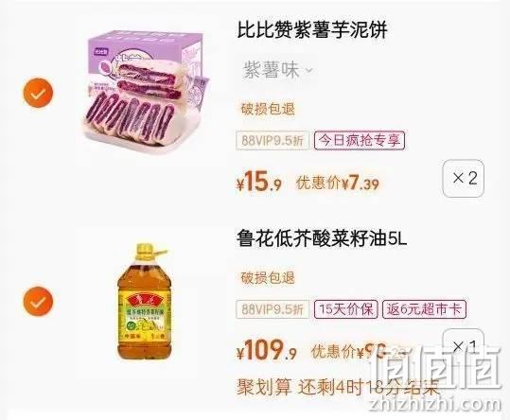
Task: Tap the 今日疯抢专享 tag
Action: (360, 140)
